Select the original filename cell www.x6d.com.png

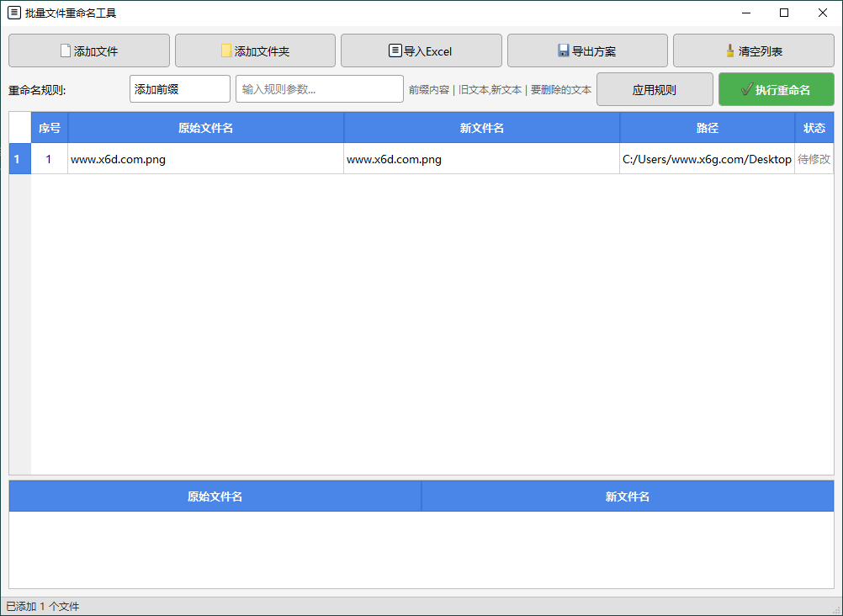pyautogui.click(x=205, y=159)
